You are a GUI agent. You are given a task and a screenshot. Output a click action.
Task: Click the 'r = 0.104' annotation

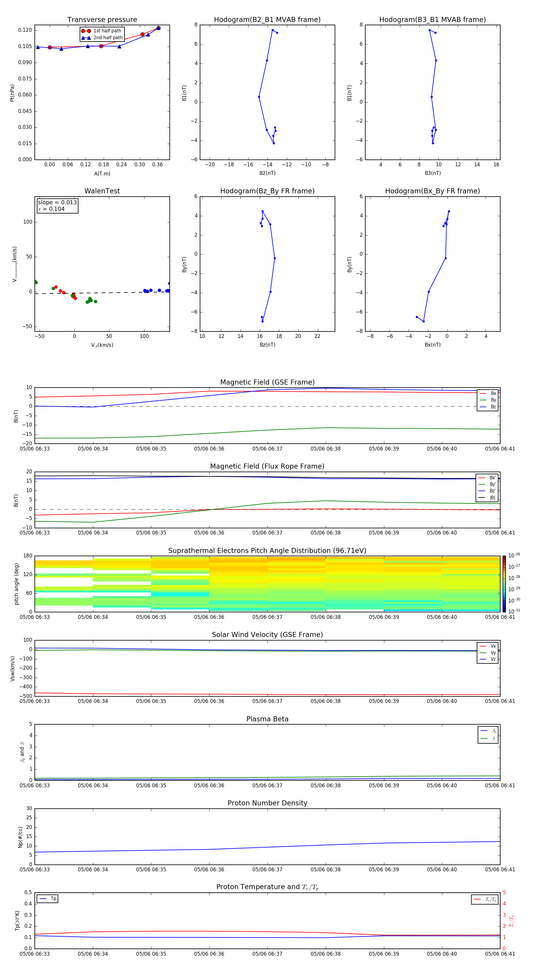point(51,209)
